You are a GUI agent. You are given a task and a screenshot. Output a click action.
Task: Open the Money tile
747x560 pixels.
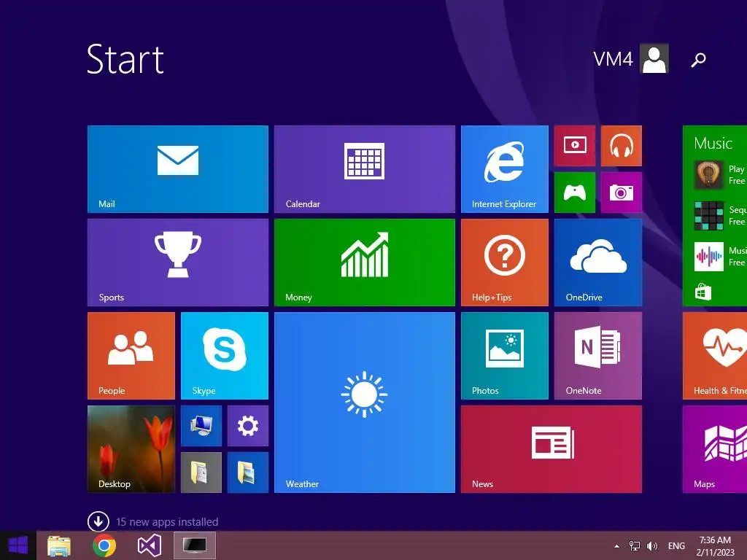pos(365,262)
